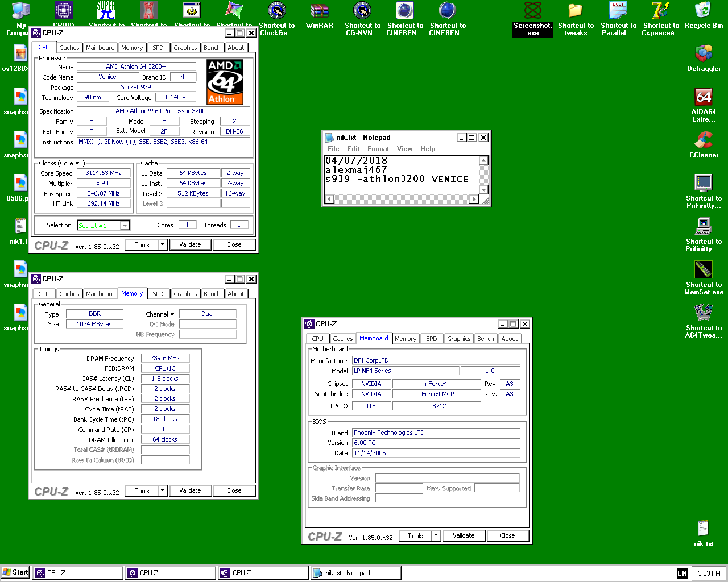Viewport: 728px width, 582px height.
Task: Open Bench tab in the CPU window
Action: coord(212,48)
